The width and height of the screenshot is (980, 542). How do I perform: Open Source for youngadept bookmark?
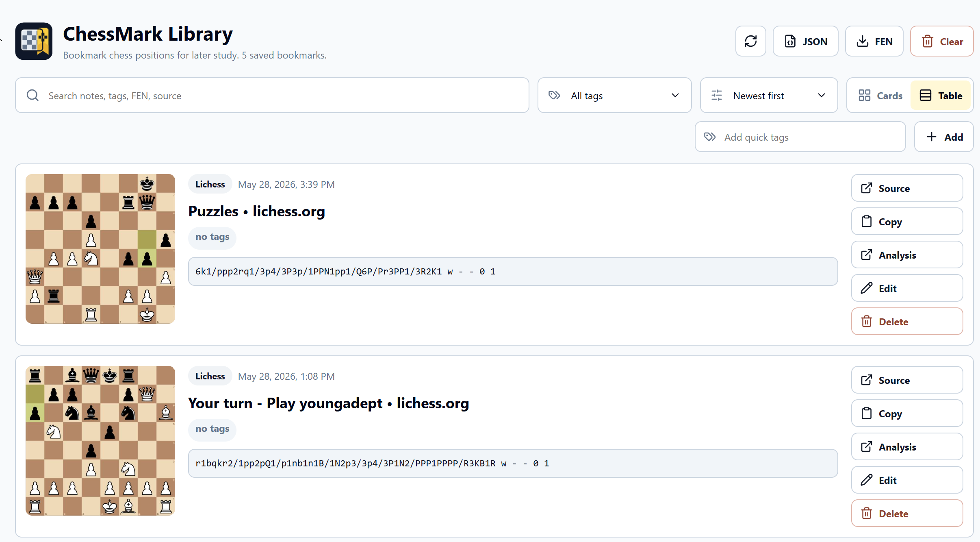[907, 380]
